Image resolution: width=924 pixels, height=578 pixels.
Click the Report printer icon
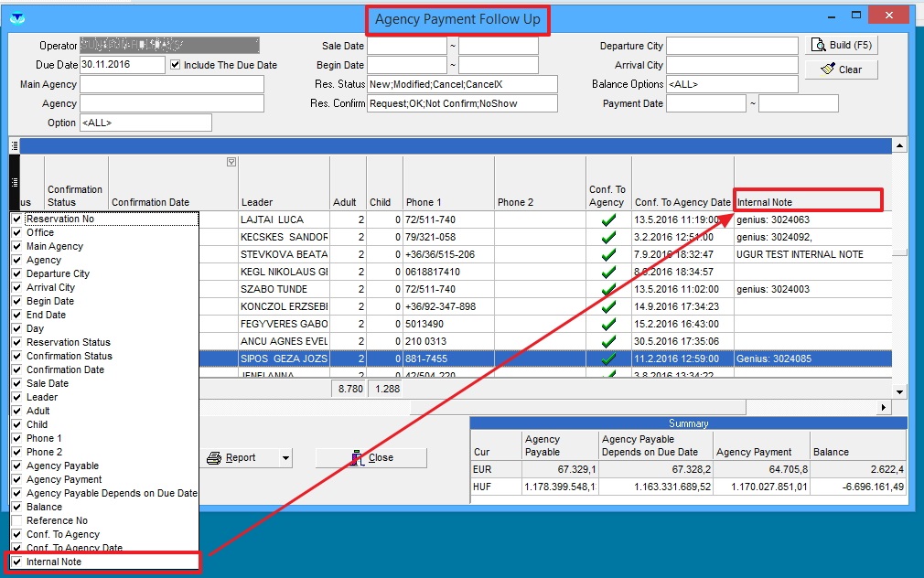(215, 458)
